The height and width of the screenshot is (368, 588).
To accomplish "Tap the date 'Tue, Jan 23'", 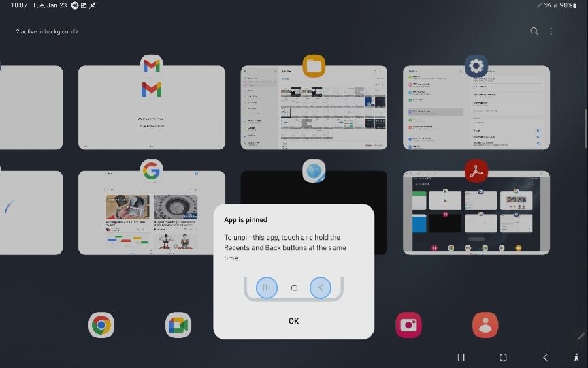I will coord(50,5).
